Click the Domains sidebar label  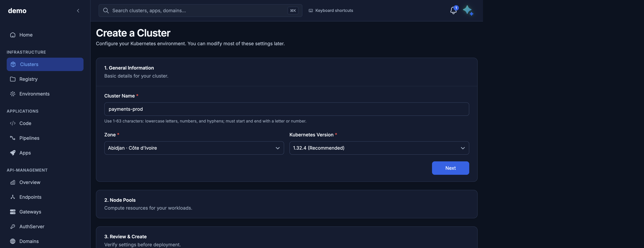tap(29, 241)
